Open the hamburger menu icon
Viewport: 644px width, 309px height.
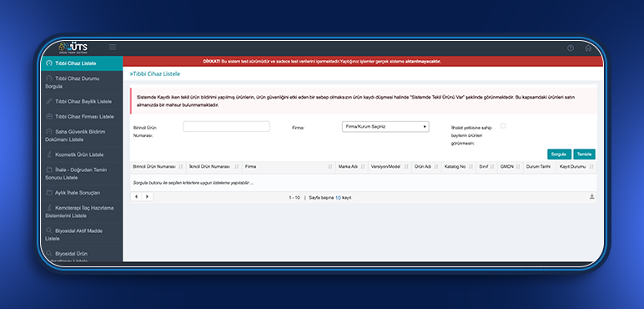[112, 47]
